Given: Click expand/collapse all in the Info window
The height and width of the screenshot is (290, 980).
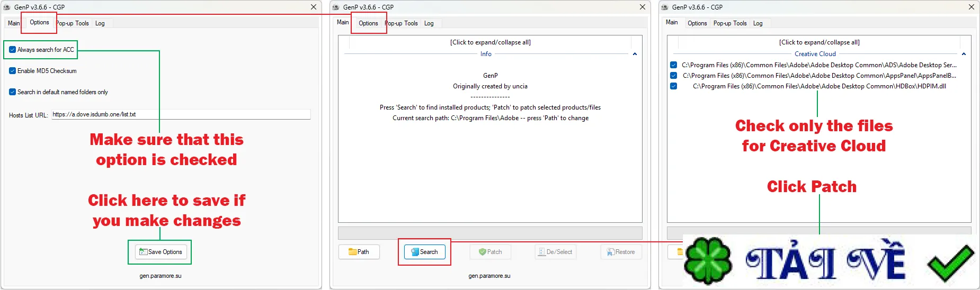Looking at the screenshot, I should coord(491,42).
